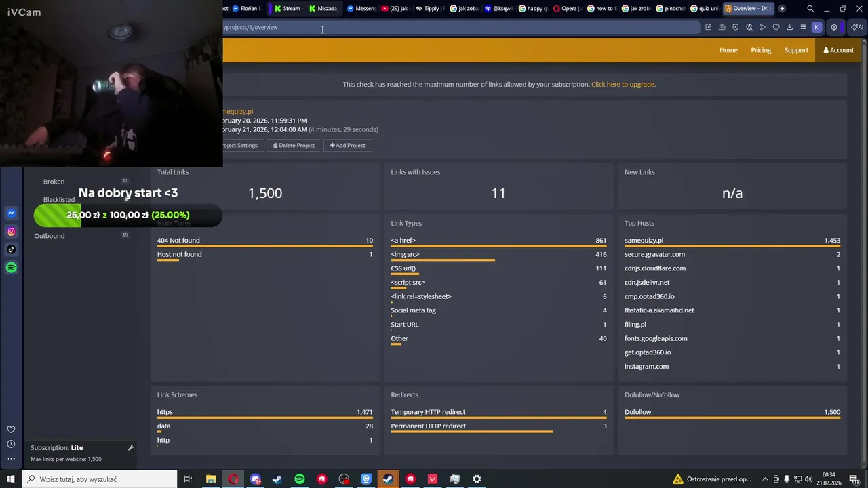
Task: Click the green donation goal progress bar
Action: click(x=127, y=215)
